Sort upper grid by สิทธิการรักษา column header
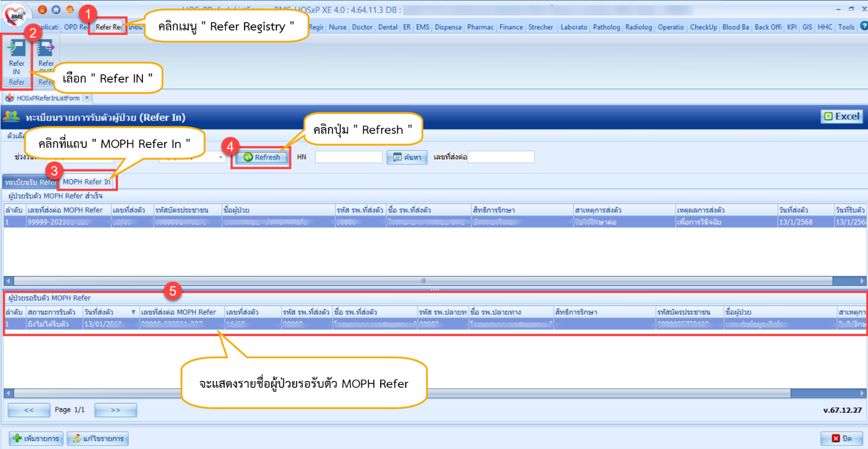The height and width of the screenshot is (449, 868). pyautogui.click(x=522, y=210)
